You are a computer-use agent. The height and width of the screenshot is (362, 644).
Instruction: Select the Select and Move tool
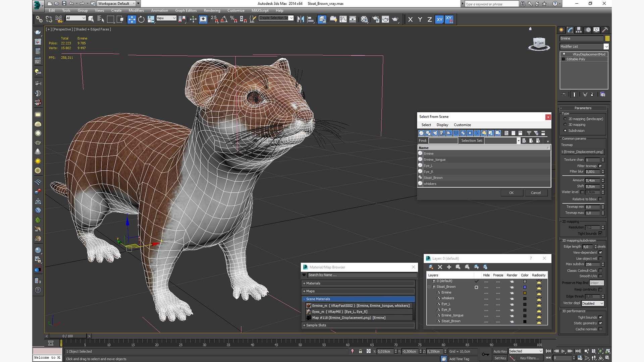[x=131, y=19]
